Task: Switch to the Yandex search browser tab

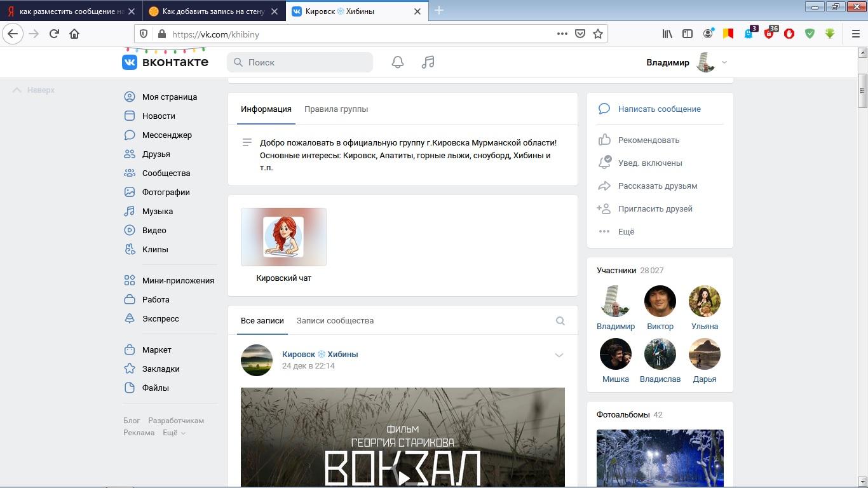Action: 71,11
